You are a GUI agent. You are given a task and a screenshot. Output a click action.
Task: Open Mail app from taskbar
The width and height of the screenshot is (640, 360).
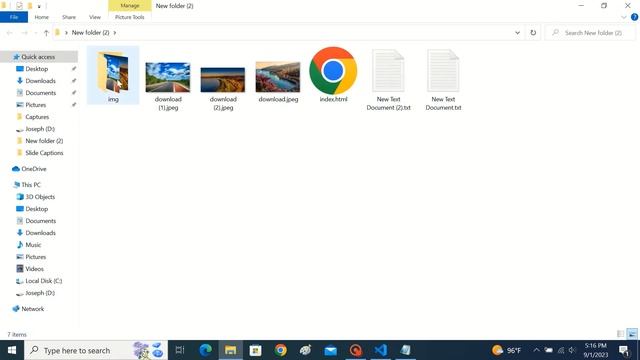click(x=331, y=350)
